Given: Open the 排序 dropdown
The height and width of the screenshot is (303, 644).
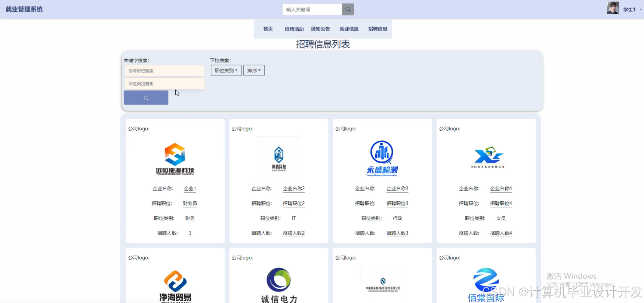Looking at the screenshot, I should [x=254, y=71].
